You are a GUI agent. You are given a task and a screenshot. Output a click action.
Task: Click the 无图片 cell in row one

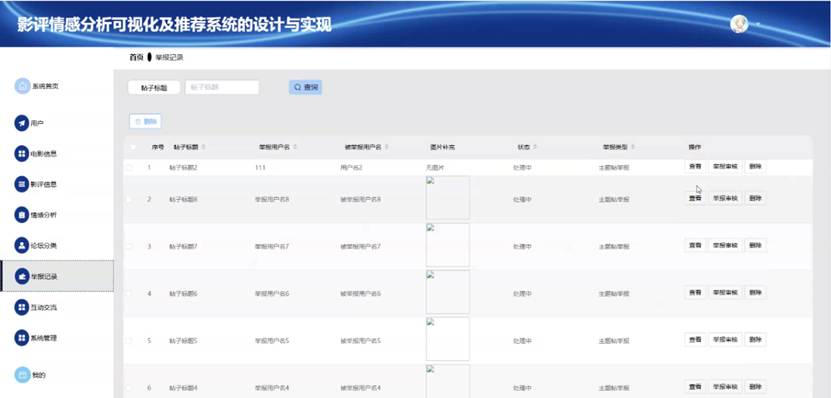pyautogui.click(x=435, y=167)
